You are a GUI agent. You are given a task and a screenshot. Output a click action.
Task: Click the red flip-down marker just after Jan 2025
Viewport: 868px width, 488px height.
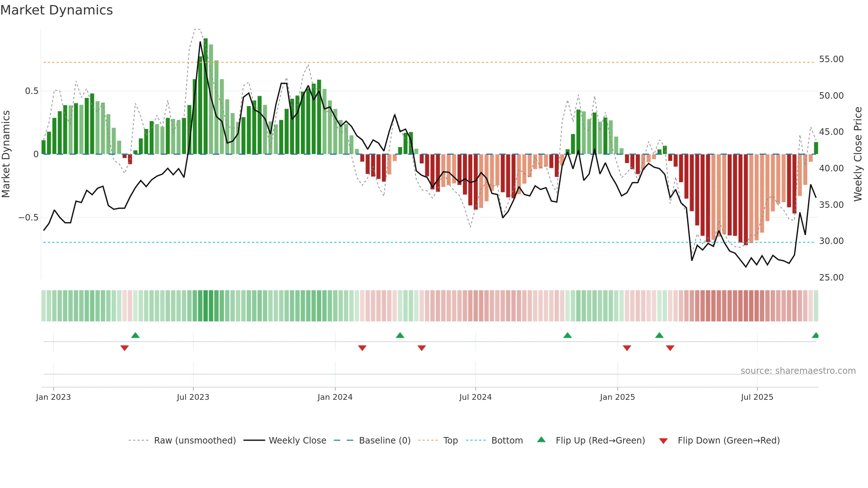[627, 348]
